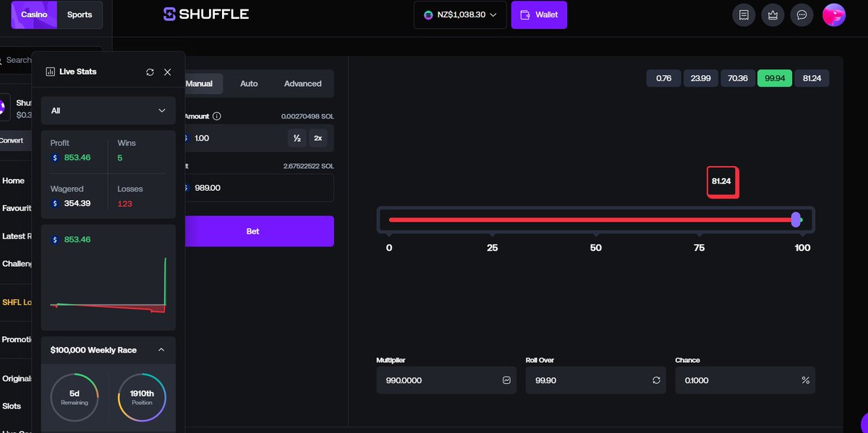Switch to the Sports tab
The width and height of the screenshot is (868, 433).
80,14
